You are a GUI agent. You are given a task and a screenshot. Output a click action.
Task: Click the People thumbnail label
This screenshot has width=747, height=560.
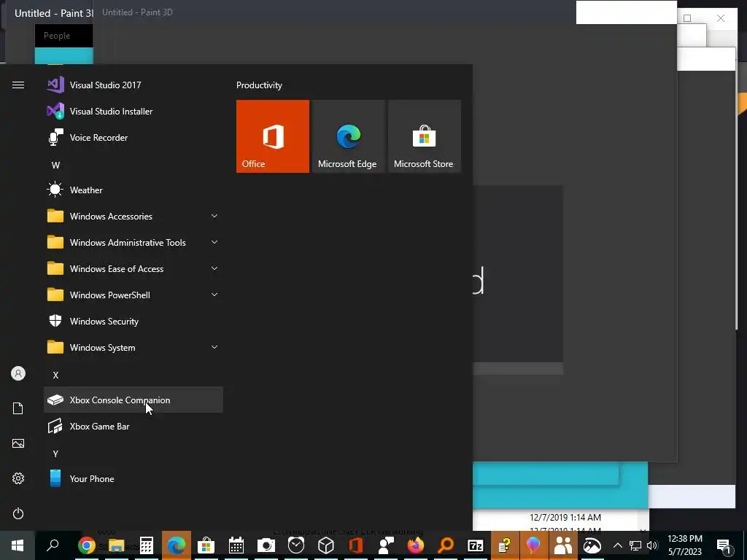pyautogui.click(x=57, y=36)
